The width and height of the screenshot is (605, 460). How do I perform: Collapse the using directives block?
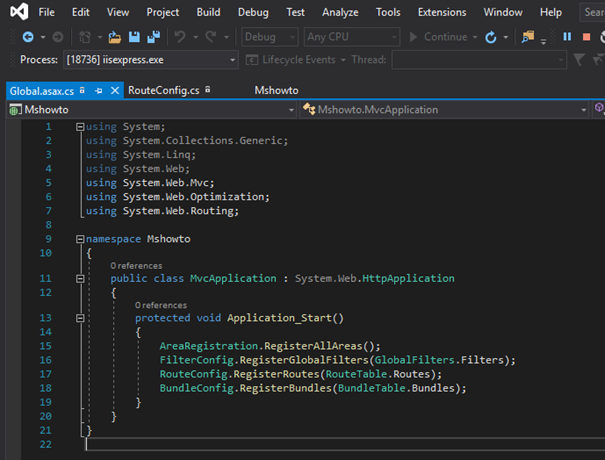(80, 127)
